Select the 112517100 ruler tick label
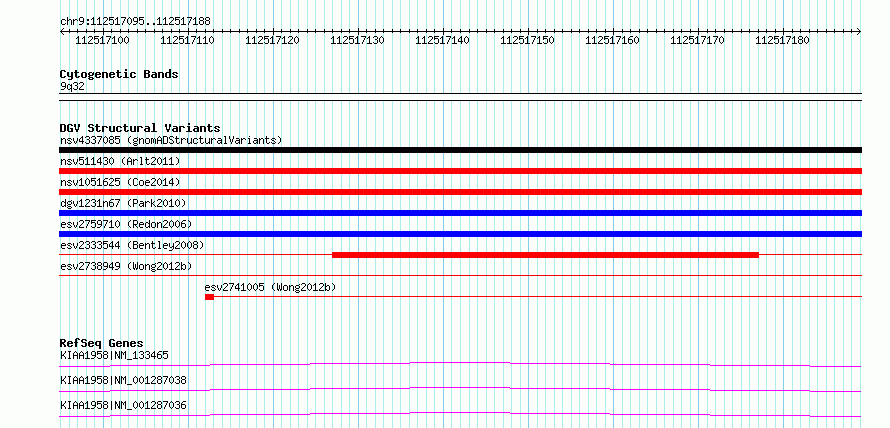Viewport: 890px width, 428px height. 102,40
